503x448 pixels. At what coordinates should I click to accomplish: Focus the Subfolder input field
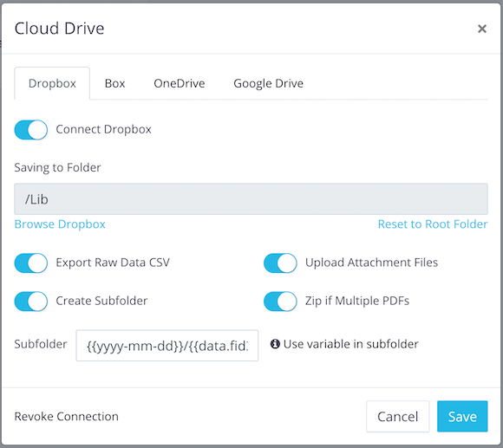[x=167, y=346]
